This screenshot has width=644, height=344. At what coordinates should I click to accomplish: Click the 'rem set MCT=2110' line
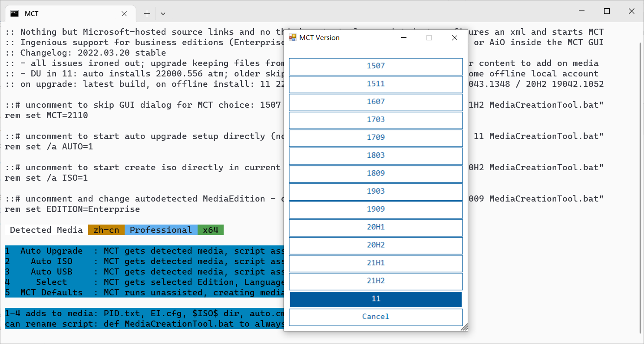tap(46, 116)
